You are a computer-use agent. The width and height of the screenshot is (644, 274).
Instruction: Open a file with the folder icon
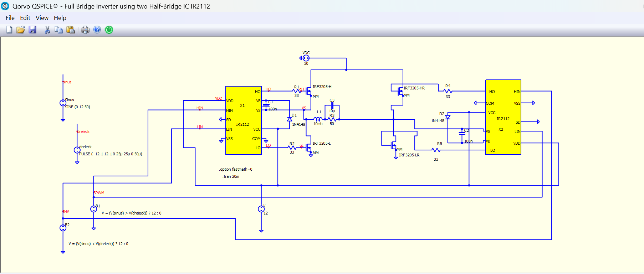21,30
